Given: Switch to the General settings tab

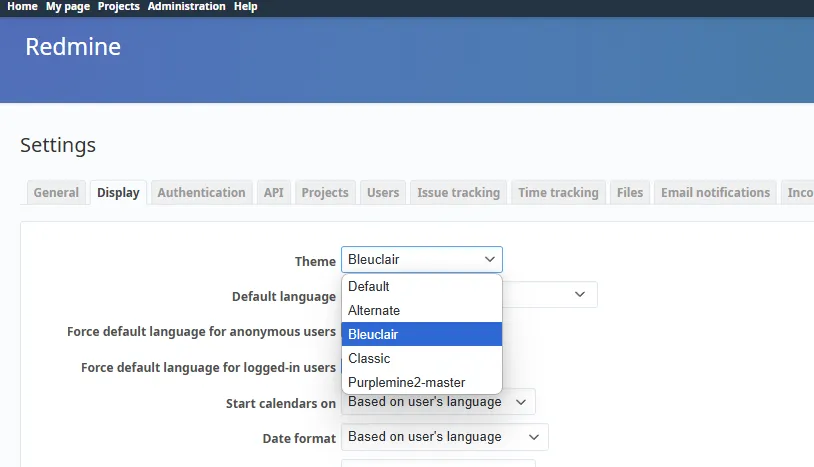Looking at the screenshot, I should pyautogui.click(x=56, y=192).
